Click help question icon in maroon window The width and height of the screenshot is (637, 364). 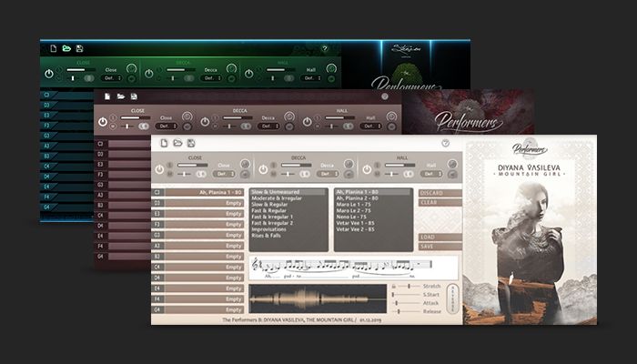pyautogui.click(x=385, y=96)
